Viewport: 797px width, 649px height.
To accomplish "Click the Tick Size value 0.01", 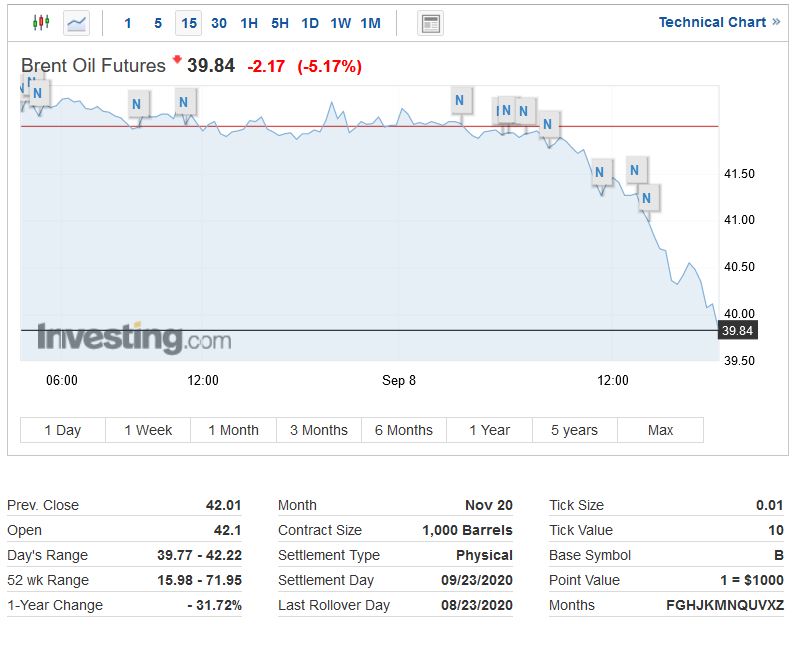I will point(770,505).
